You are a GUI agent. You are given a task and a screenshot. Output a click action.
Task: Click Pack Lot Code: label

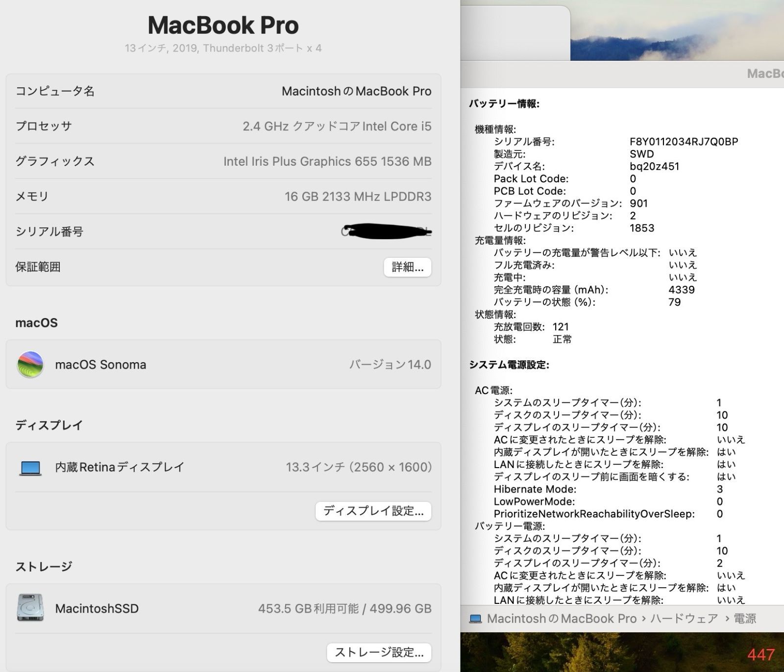pos(531,179)
